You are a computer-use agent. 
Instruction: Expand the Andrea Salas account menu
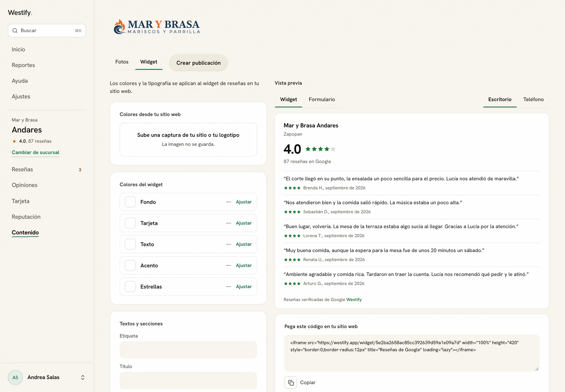click(83, 377)
